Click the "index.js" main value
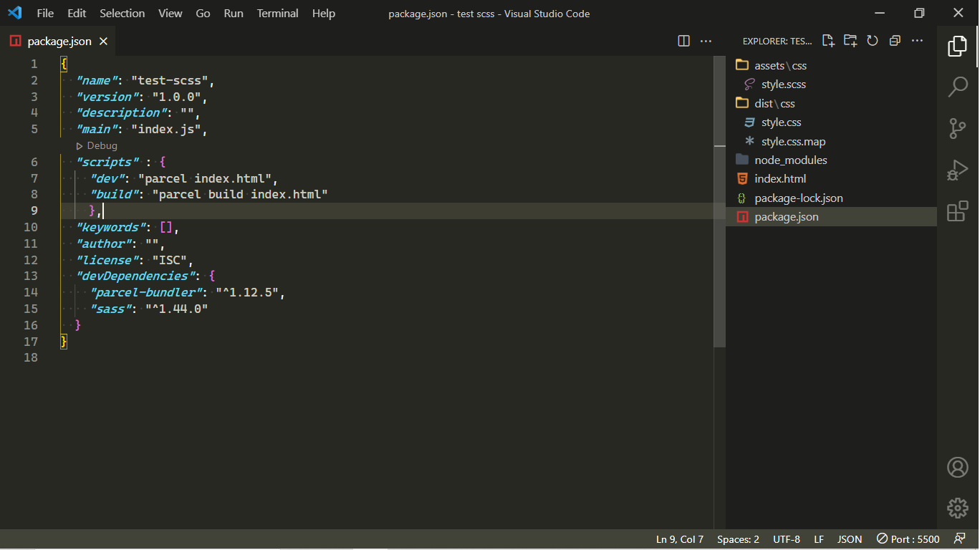 pos(165,130)
